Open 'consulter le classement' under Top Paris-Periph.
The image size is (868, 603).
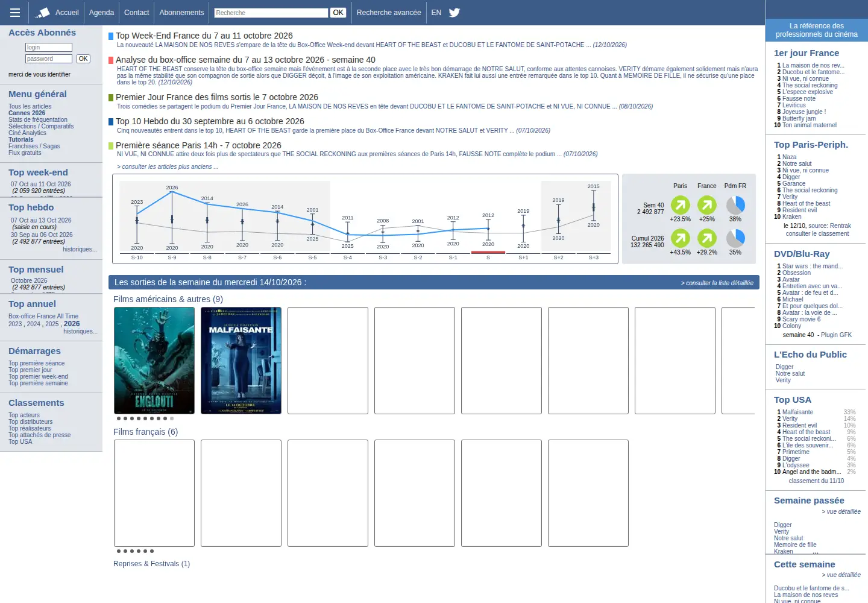click(x=817, y=233)
